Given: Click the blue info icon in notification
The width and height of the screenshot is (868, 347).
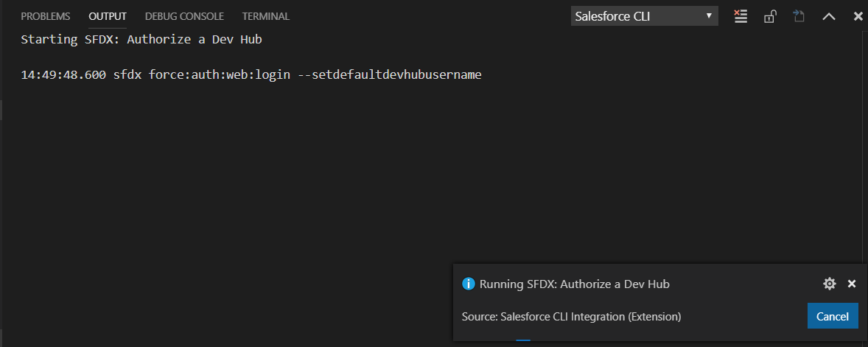Looking at the screenshot, I should tap(468, 284).
